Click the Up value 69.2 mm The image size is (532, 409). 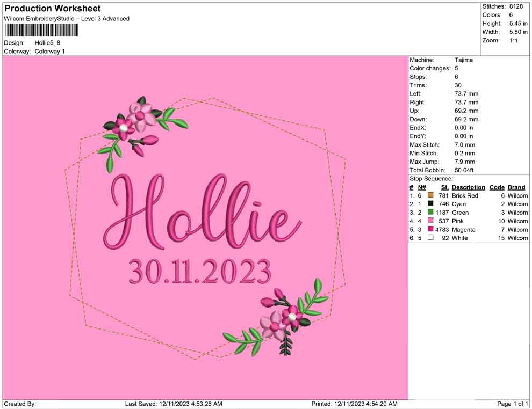pyautogui.click(x=466, y=111)
